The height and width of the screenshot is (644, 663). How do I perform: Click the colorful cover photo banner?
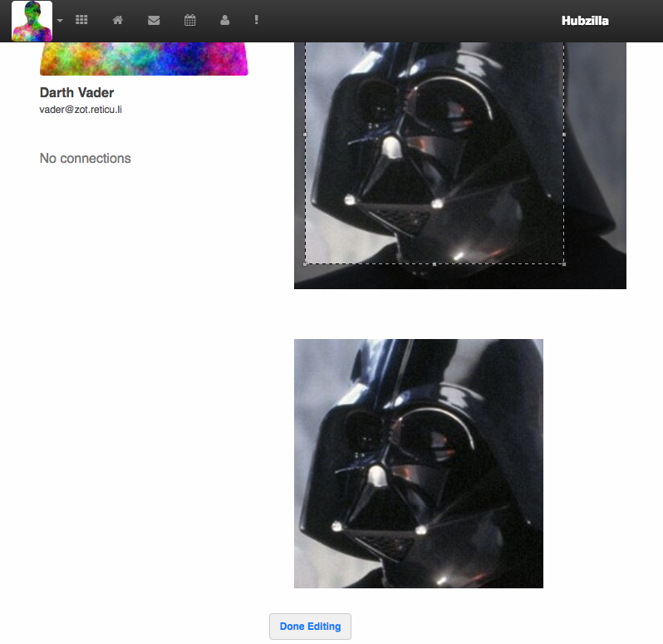(x=144, y=59)
